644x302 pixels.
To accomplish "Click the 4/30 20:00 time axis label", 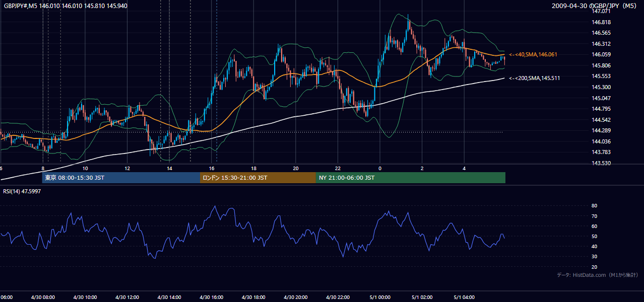I will pos(296,297).
